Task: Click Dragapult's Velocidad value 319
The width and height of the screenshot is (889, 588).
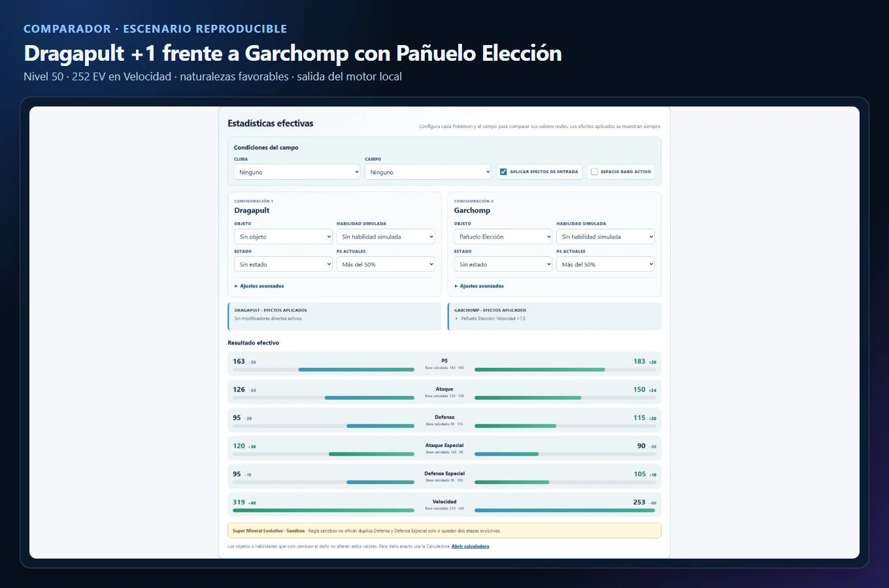Action: [239, 502]
